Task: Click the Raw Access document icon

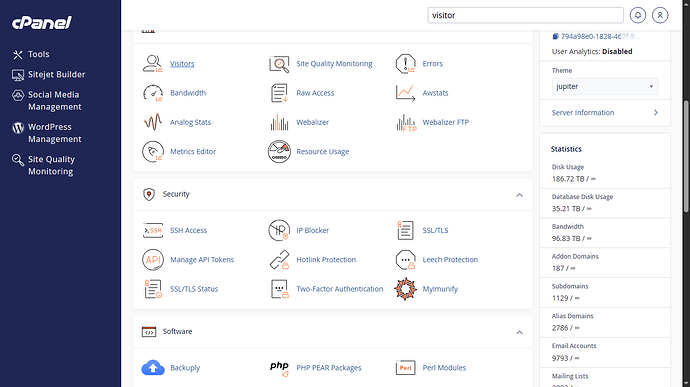Action: [279, 93]
